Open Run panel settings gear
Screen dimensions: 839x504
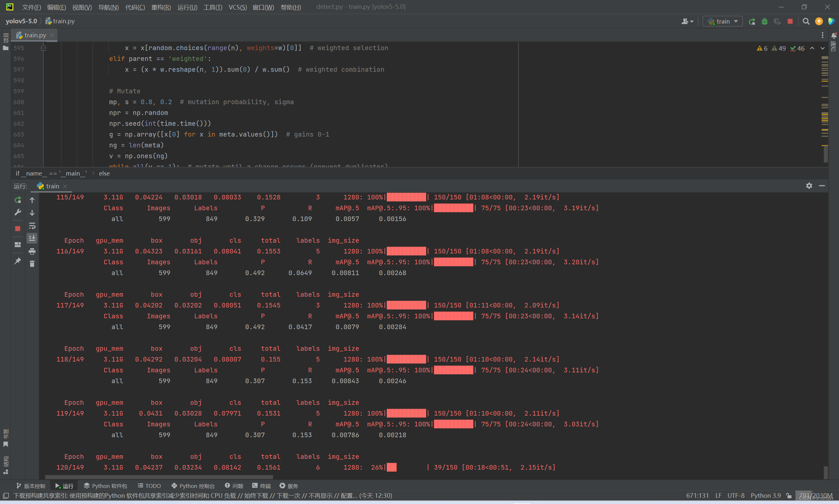(809, 186)
